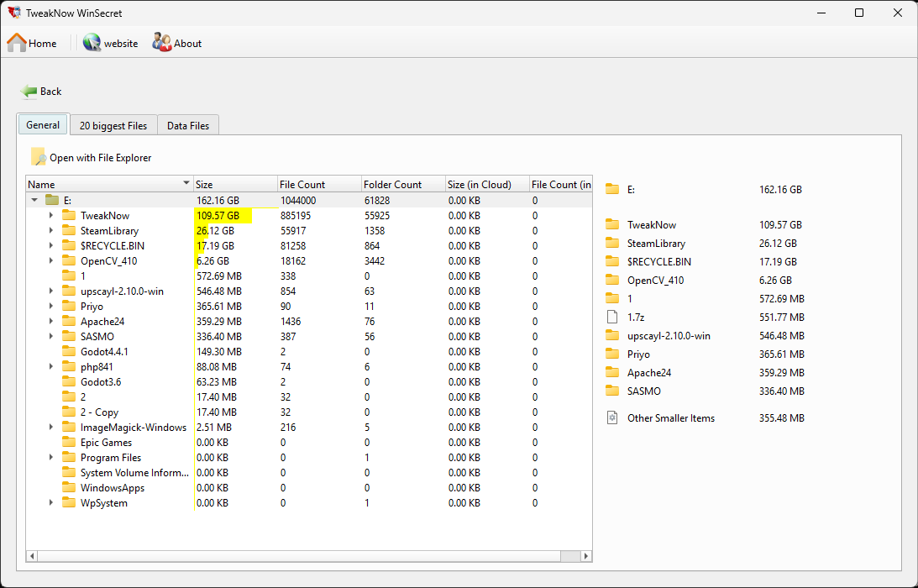Expand the TweakNow folder node
This screenshot has height=588, width=918.
[x=51, y=216]
